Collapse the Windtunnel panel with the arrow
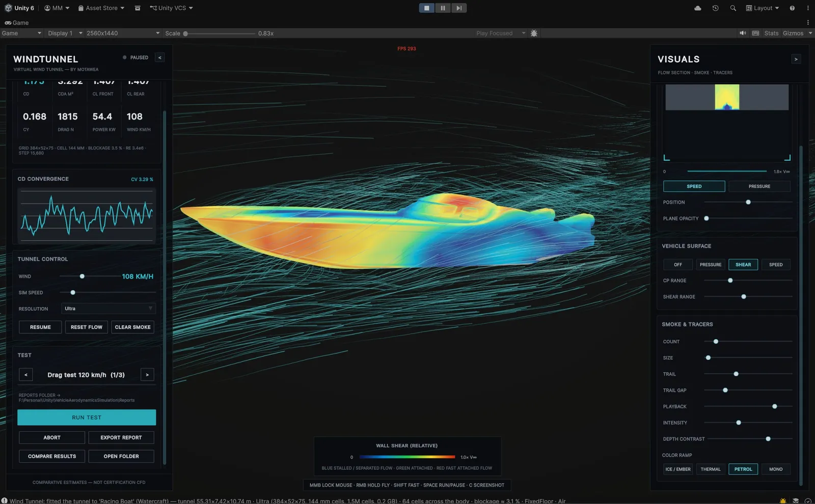This screenshot has height=504, width=815. pyautogui.click(x=160, y=58)
